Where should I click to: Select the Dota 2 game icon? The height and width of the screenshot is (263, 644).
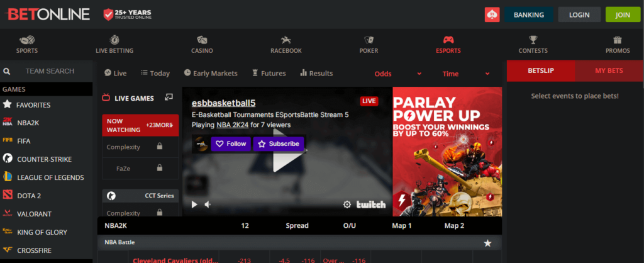point(8,195)
